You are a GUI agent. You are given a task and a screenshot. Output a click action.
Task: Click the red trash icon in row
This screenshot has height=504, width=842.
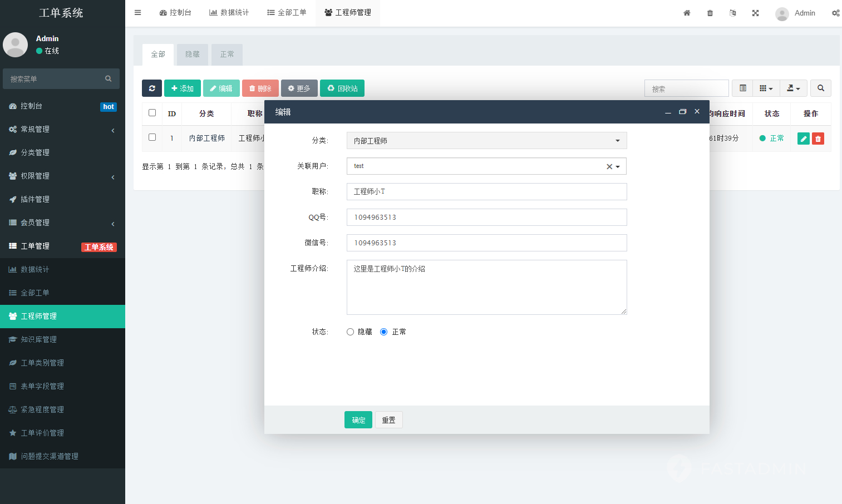818,139
